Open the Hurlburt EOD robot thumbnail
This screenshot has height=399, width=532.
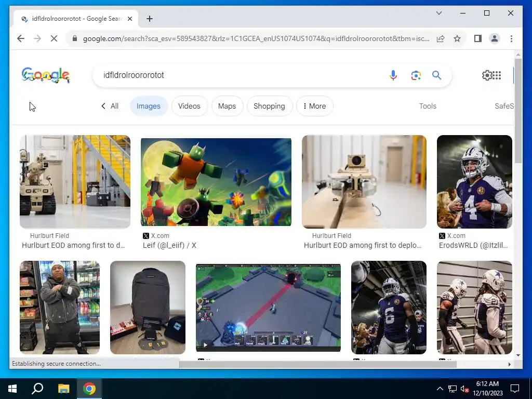coord(75,181)
